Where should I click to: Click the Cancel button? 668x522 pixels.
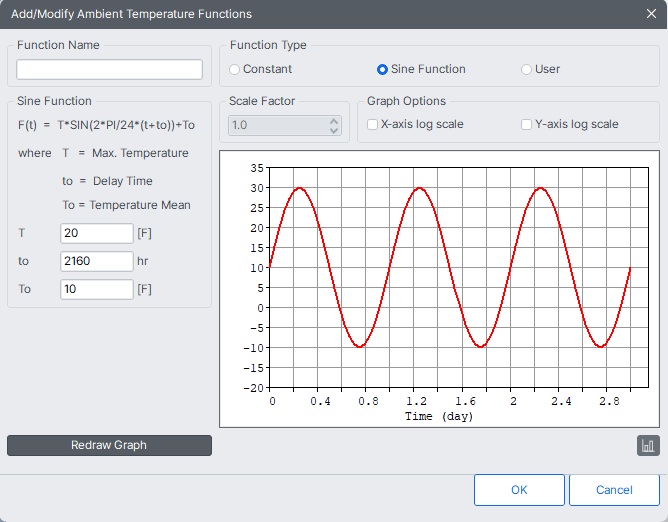click(x=614, y=490)
